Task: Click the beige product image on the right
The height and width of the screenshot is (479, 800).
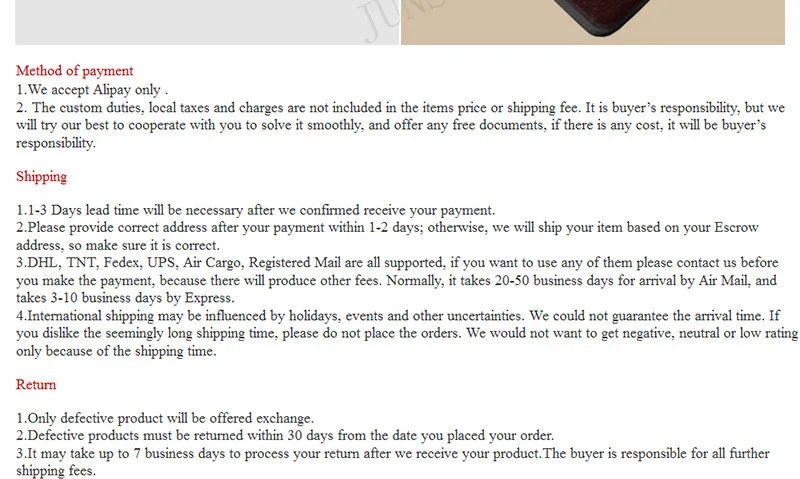Action: (593, 22)
